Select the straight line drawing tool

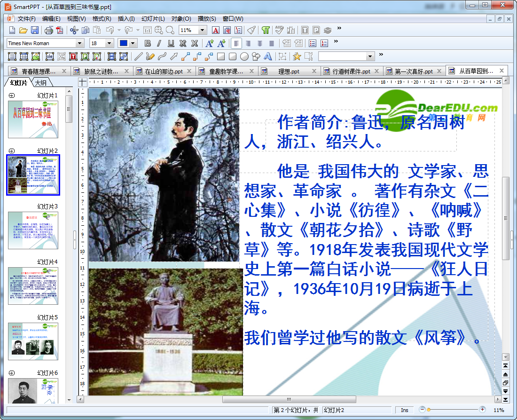[139, 56]
